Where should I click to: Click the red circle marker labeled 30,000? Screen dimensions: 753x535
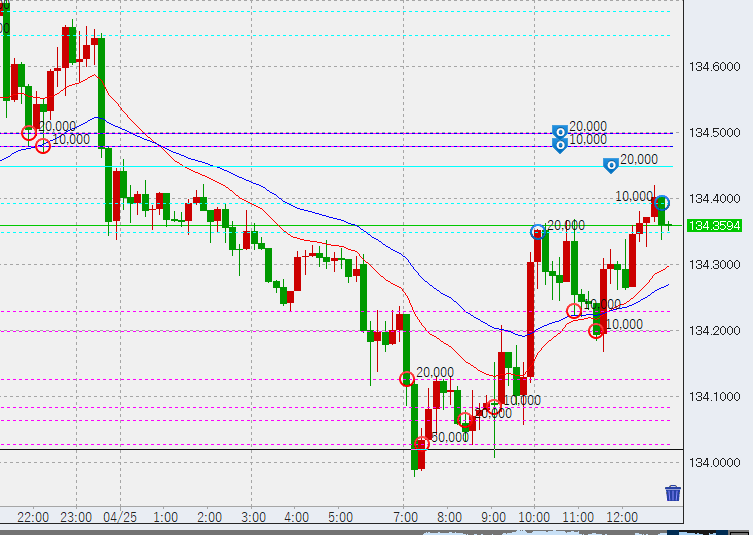point(422,443)
